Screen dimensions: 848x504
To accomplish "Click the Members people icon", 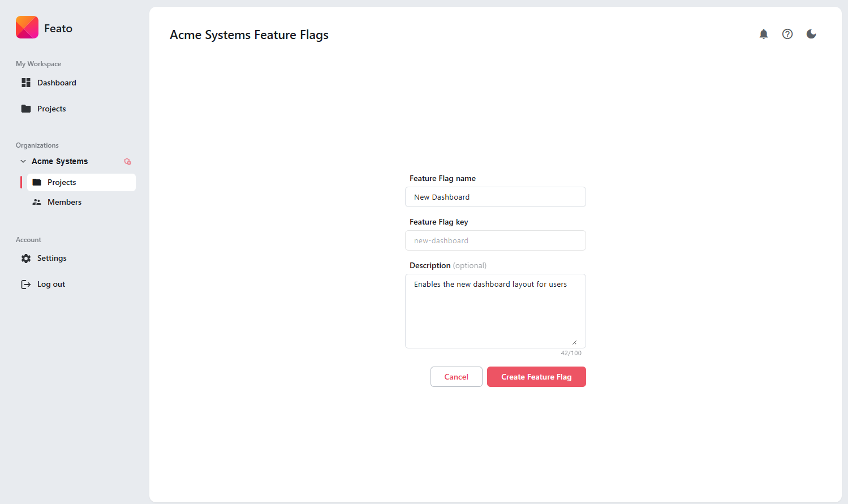I will coord(37,201).
